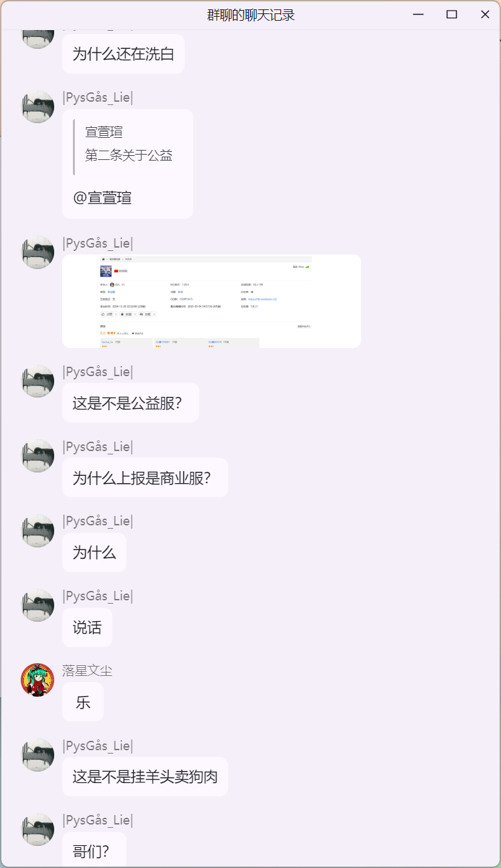
Task: Open the shared server-listing screenshot image
Action: click(x=211, y=301)
